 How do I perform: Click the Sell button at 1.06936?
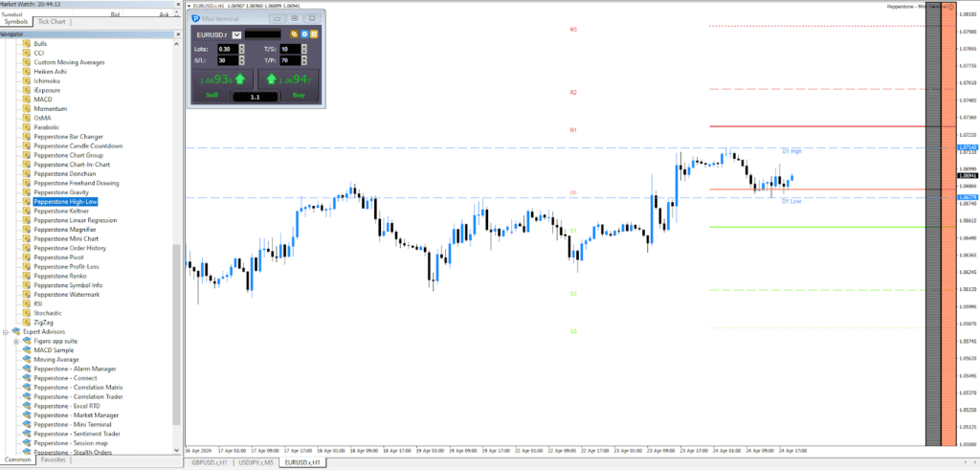(x=223, y=85)
